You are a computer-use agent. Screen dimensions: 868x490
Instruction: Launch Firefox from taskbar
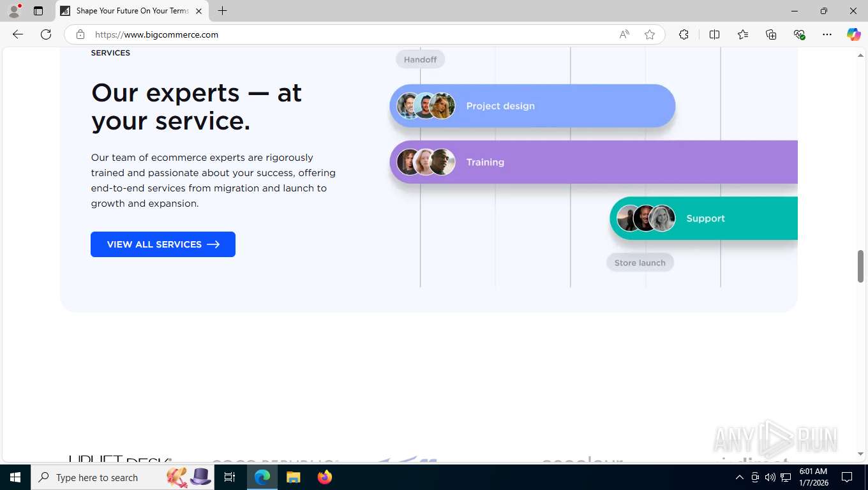click(325, 477)
